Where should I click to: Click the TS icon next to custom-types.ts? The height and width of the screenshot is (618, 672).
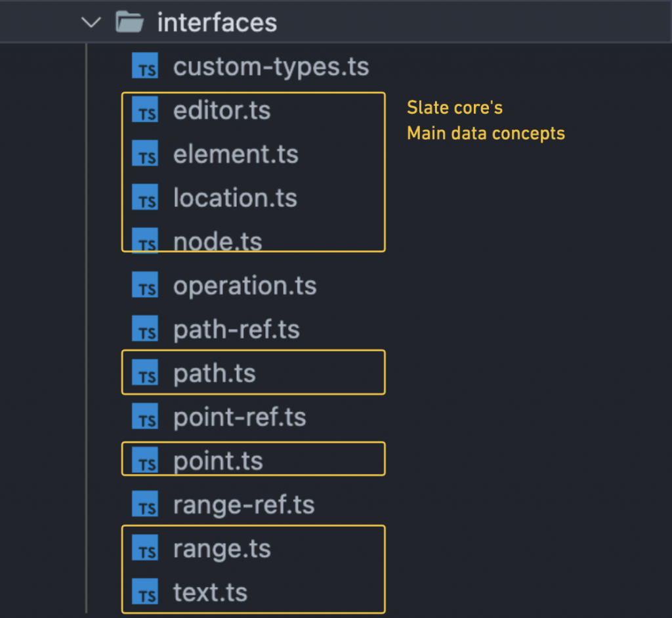pyautogui.click(x=145, y=66)
